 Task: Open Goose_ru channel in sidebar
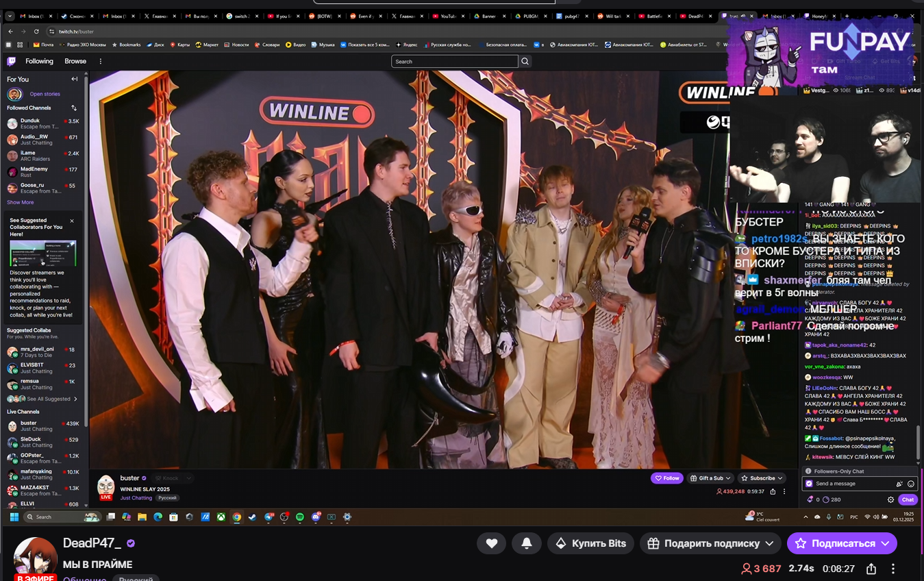(43, 188)
